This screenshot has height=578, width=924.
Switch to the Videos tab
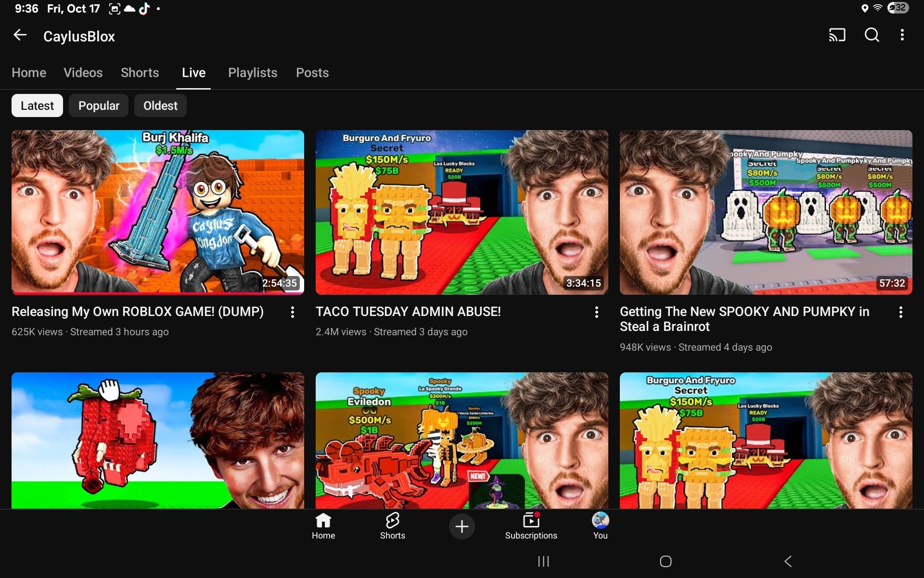pyautogui.click(x=83, y=73)
